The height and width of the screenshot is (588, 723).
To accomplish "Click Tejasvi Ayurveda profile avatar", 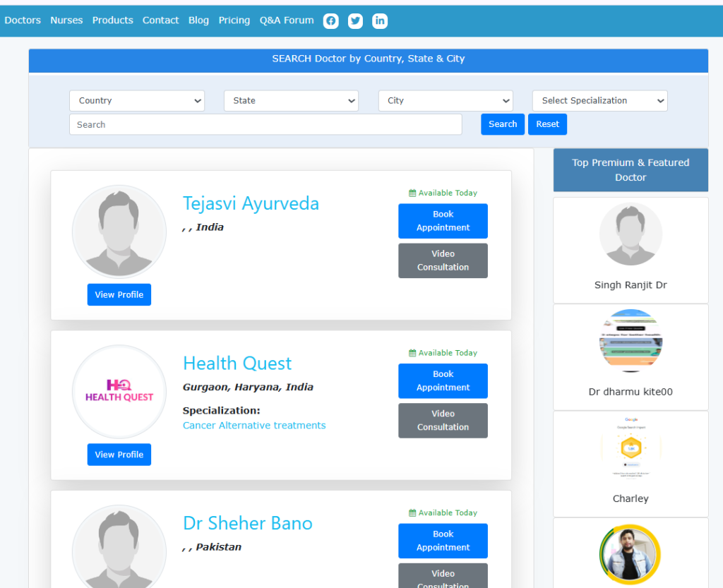I will 119,232.
